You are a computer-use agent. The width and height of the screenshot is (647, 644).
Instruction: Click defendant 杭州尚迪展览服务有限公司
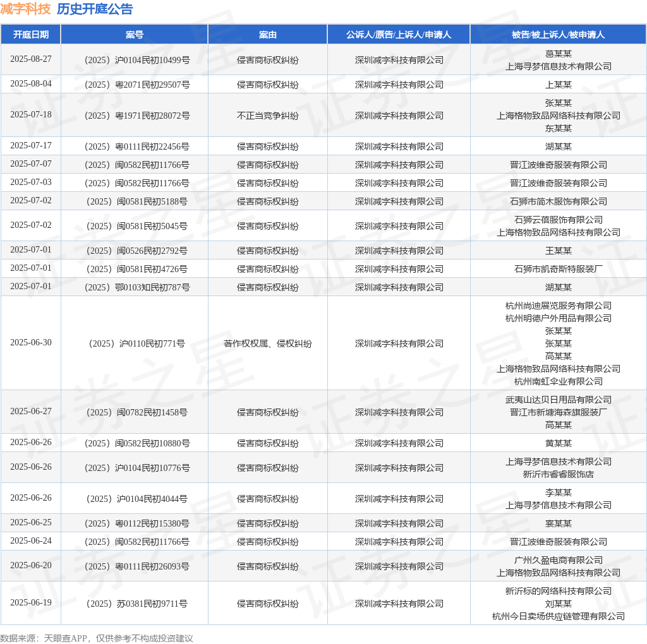(559, 306)
